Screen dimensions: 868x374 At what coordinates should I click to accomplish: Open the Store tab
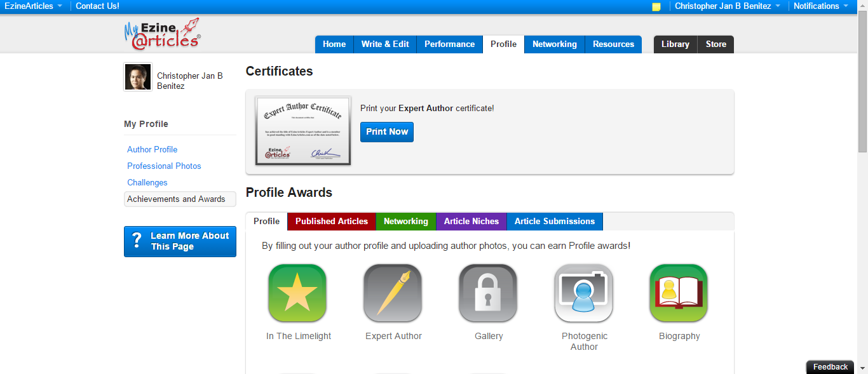point(716,44)
